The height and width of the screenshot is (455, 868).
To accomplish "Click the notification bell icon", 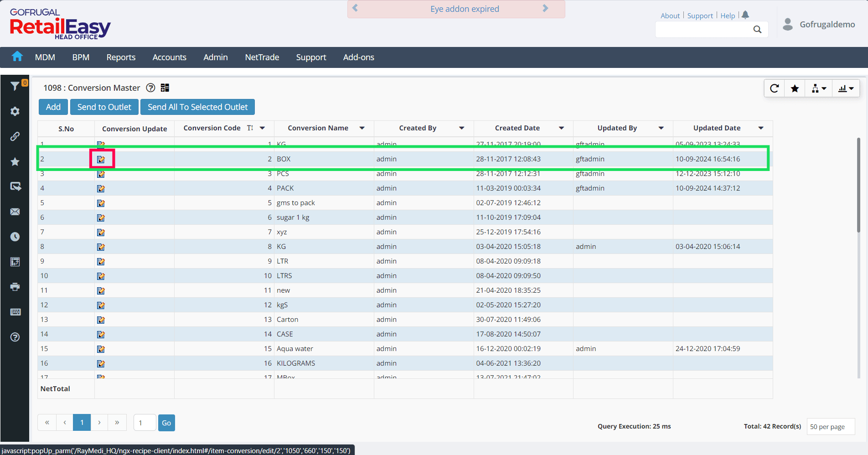I will (x=745, y=15).
